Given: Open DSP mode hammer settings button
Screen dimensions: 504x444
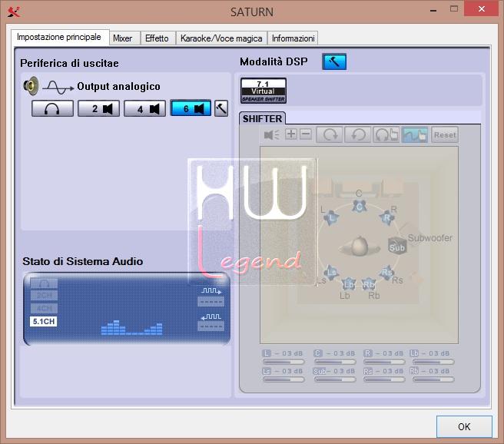Looking at the screenshot, I should [334, 61].
